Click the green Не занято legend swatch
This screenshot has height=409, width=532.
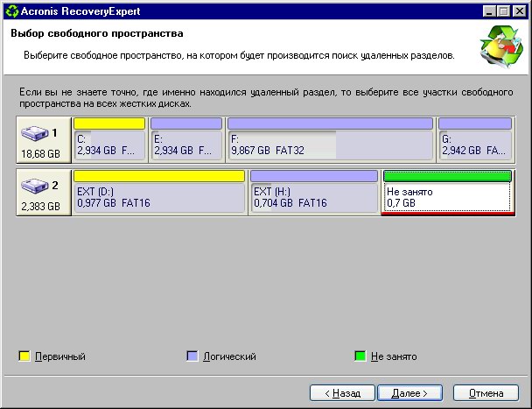tap(360, 356)
